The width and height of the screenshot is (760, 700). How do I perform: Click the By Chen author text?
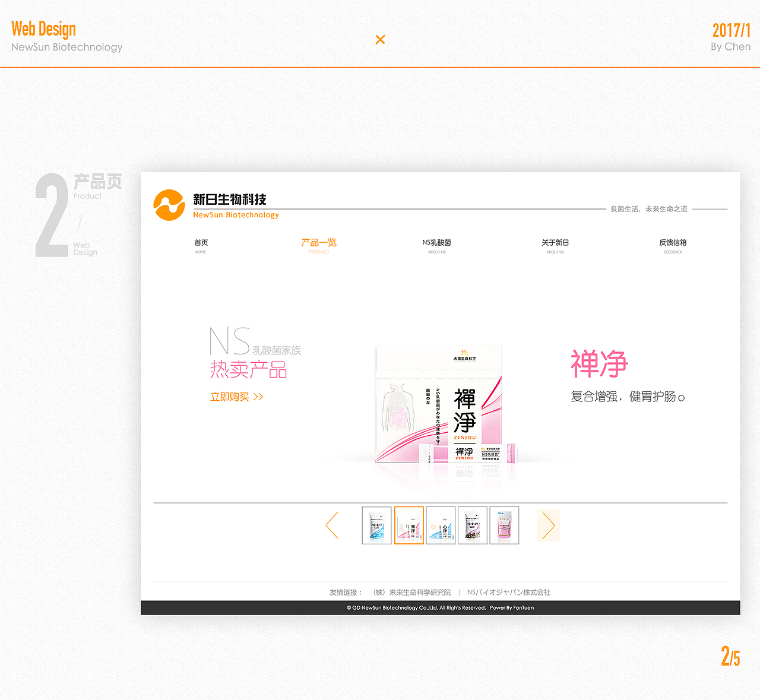(x=731, y=46)
